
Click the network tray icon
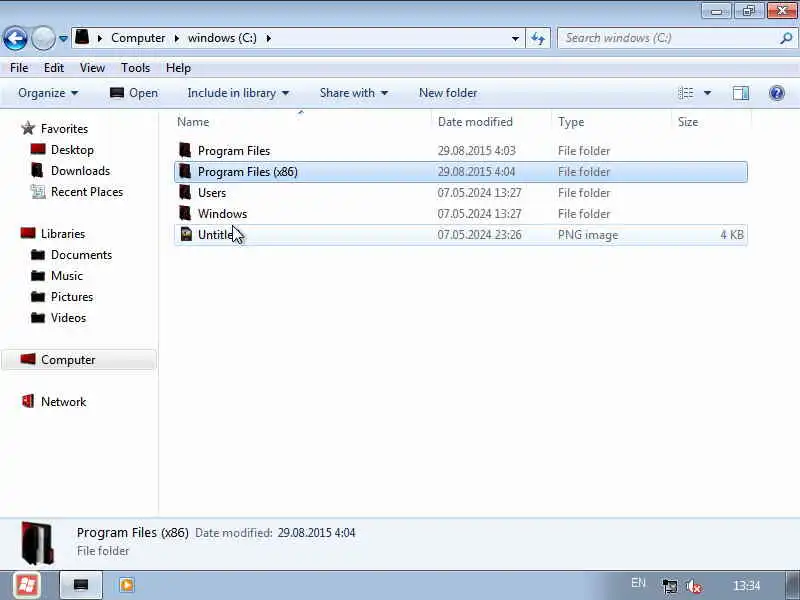click(669, 586)
